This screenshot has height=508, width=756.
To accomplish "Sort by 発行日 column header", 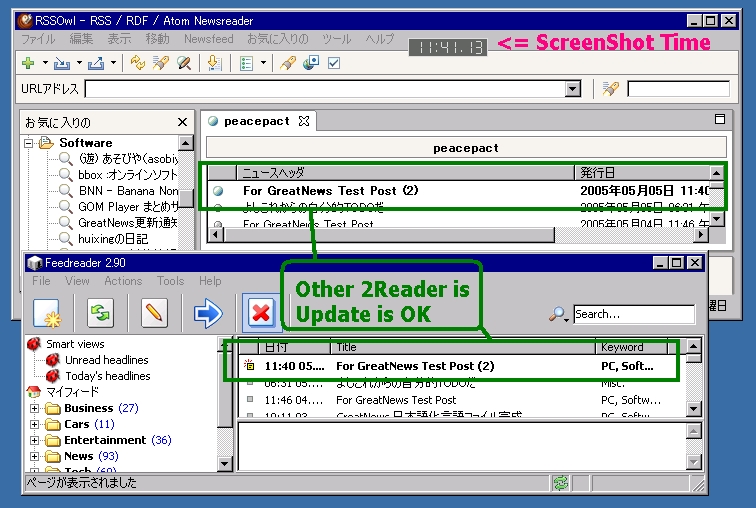I will (642, 173).
